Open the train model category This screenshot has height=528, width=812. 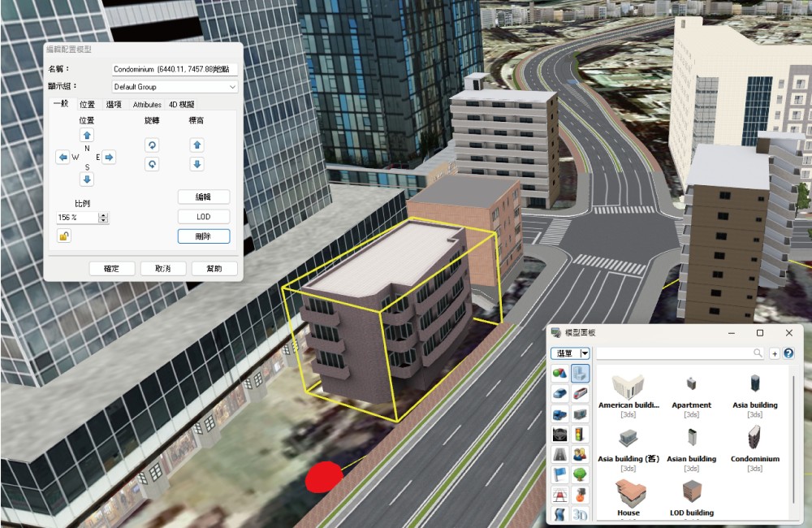[580, 393]
